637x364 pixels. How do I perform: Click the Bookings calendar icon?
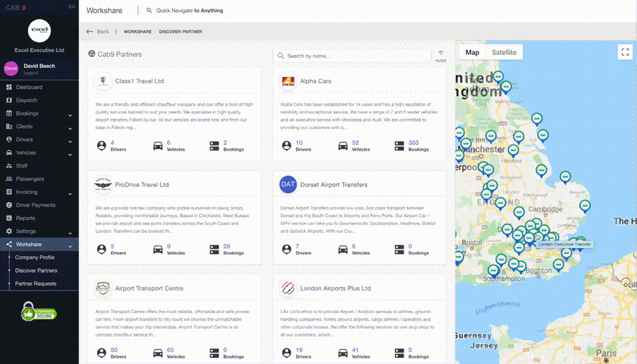(9, 113)
